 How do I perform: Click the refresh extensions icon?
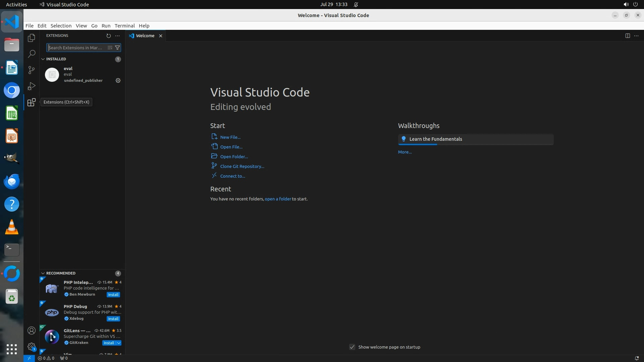point(108,36)
